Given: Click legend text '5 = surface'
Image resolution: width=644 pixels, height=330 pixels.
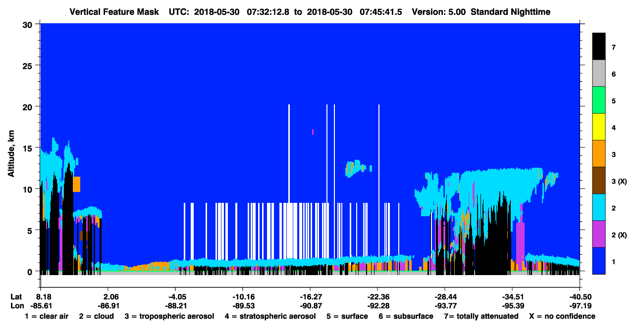Looking at the screenshot, I should 347,316.
